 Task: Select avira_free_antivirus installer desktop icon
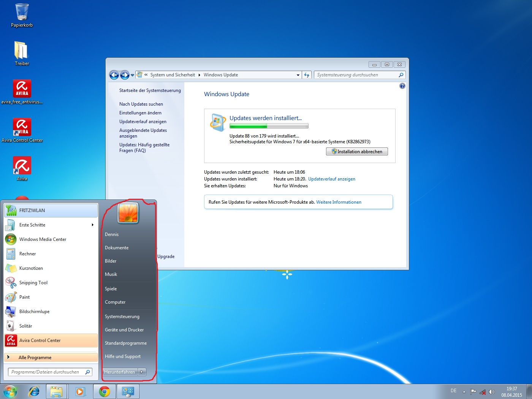coord(22,92)
